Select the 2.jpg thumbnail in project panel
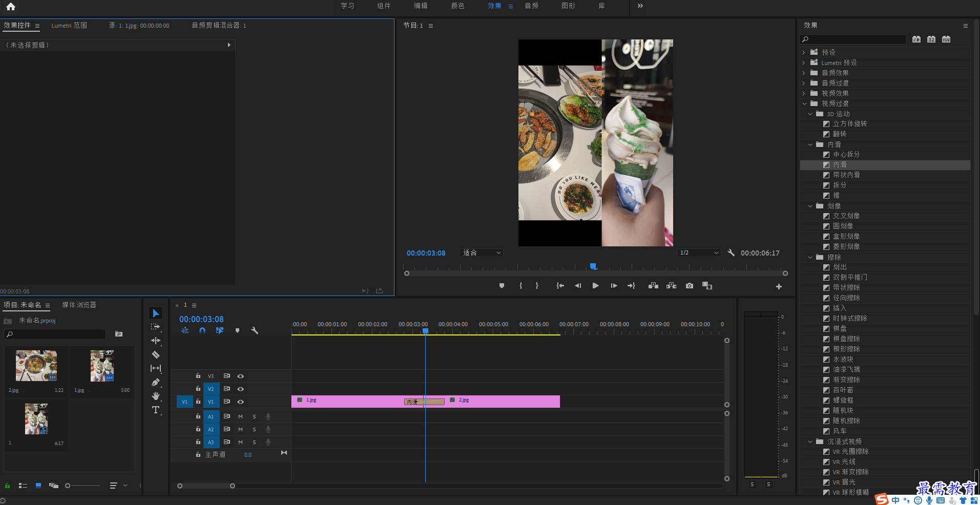 point(36,366)
